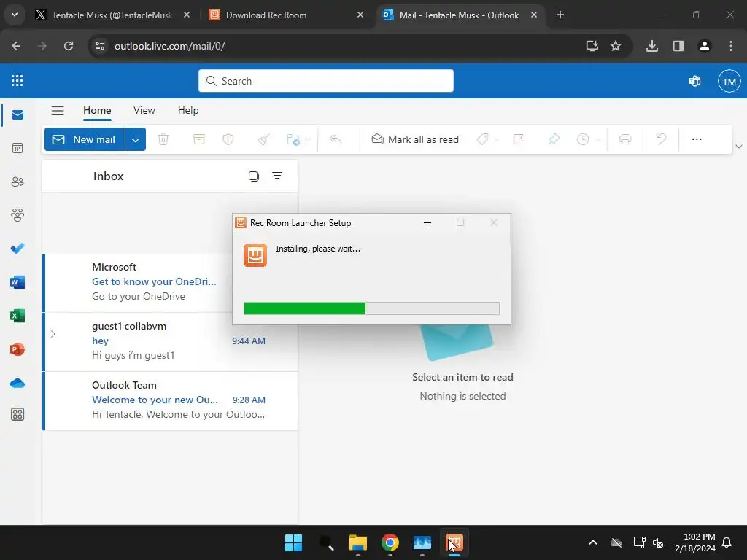Open the hey email from guest1
The width and height of the screenshot is (747, 560).
point(171,341)
